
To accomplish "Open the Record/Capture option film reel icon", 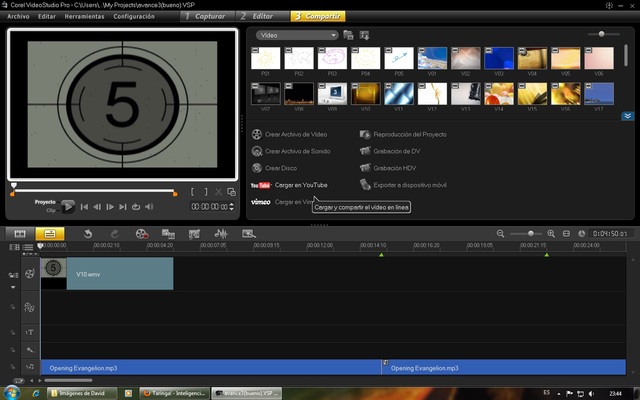I will coord(142,234).
